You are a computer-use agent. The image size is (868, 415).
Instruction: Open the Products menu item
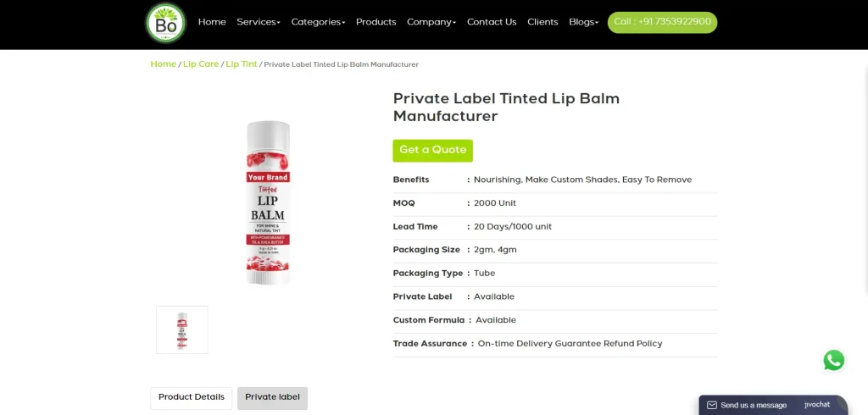(x=376, y=22)
